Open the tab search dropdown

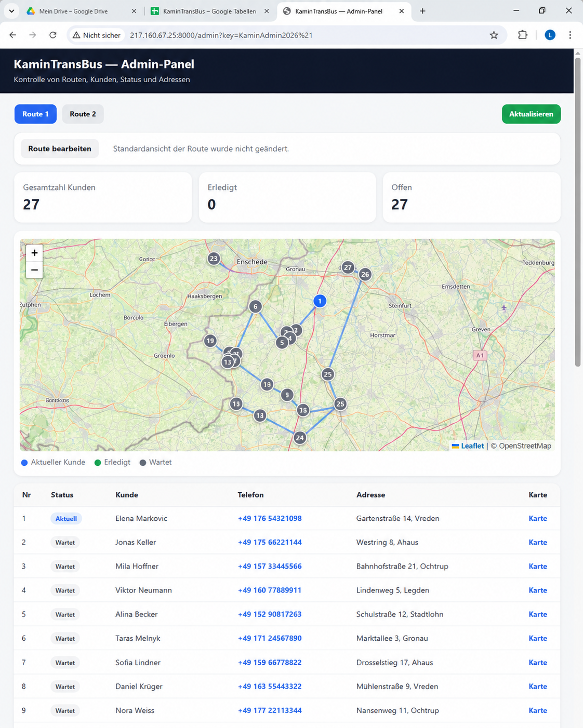pyautogui.click(x=11, y=11)
